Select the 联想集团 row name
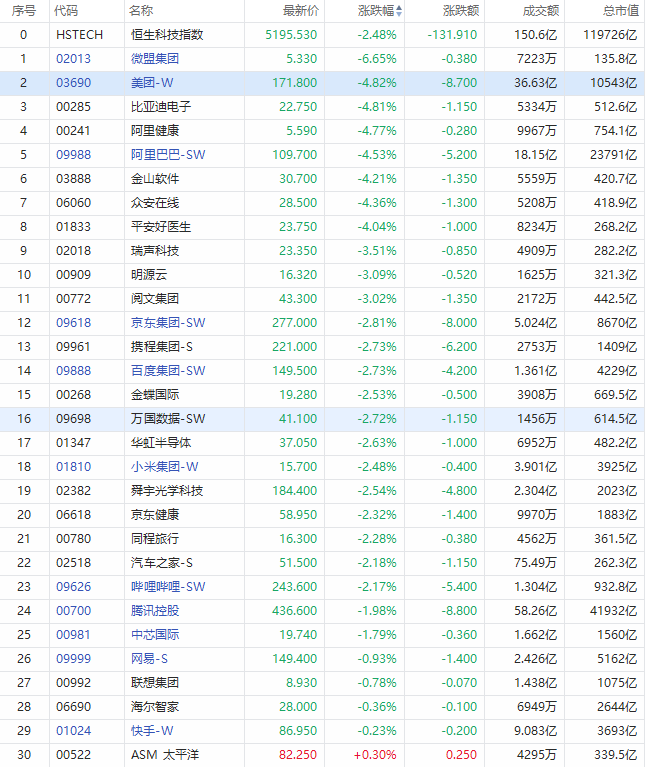This screenshot has width=645, height=767. click(x=155, y=682)
